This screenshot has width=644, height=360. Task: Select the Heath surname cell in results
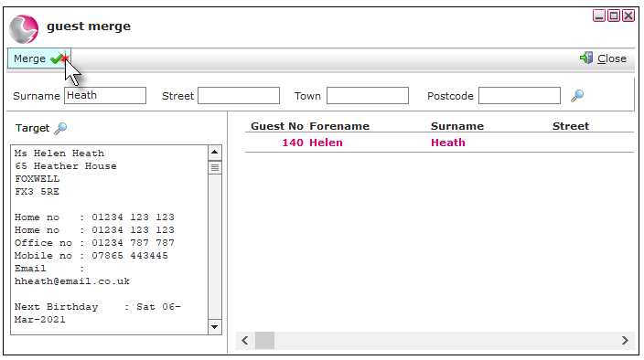448,143
